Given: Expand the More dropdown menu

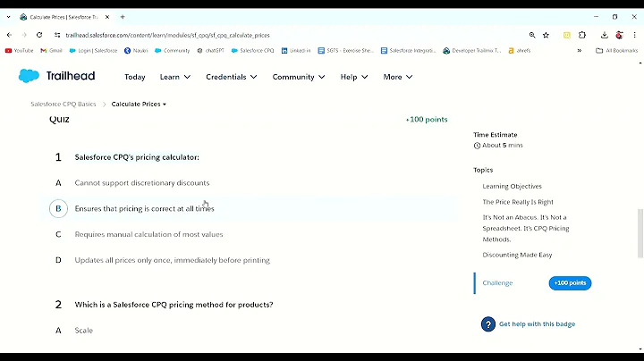Looking at the screenshot, I should (397, 77).
